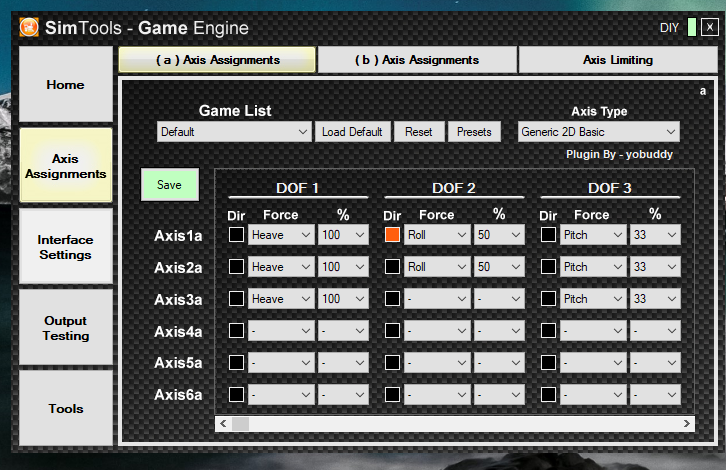Open Axis2a DOF 2 Roll force dropdown
726x470 pixels.
(x=437, y=267)
